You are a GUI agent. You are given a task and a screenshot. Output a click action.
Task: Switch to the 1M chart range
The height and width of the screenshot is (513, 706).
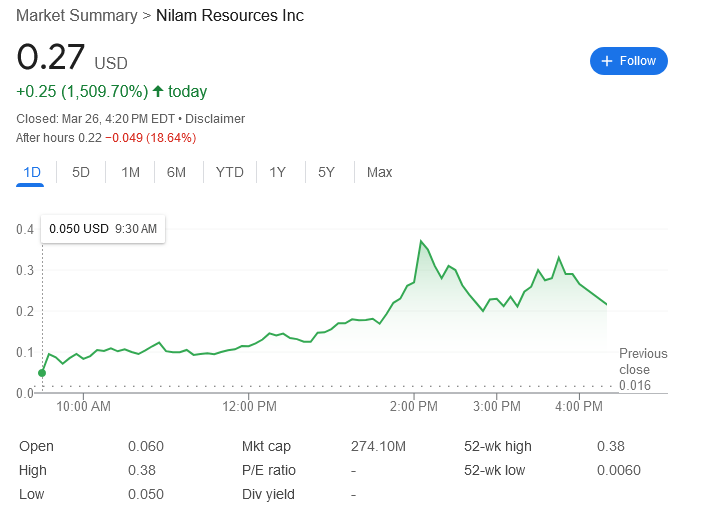[131, 172]
